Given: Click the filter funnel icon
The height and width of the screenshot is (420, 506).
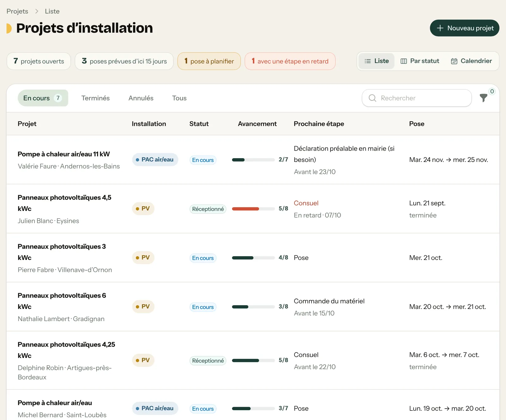Looking at the screenshot, I should coord(483,98).
